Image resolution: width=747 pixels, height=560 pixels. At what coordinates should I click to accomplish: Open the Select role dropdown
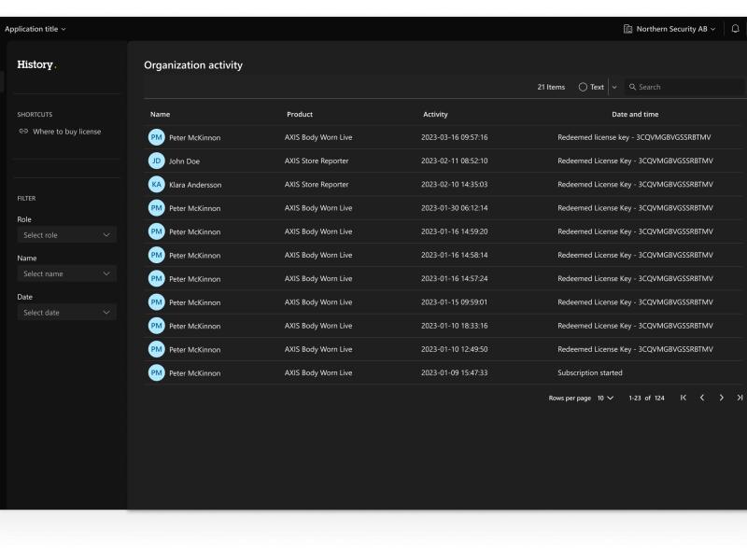pos(66,235)
